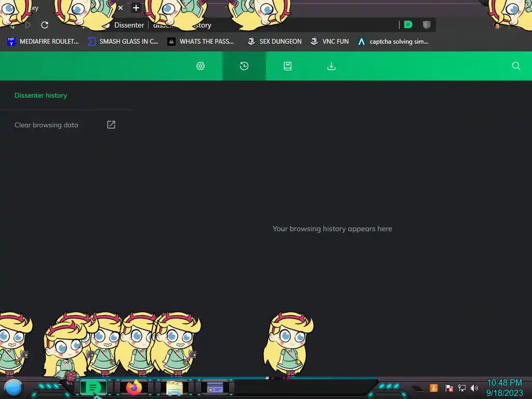Open a new tab with plus button
Screen dimensions: 532x399
point(136,8)
